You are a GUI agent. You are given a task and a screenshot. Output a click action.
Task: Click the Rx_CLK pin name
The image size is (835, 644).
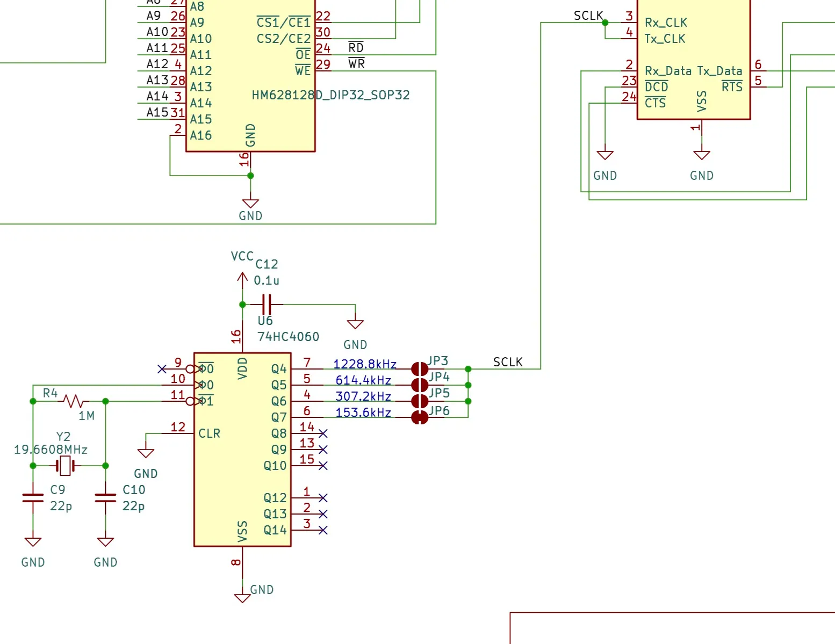coord(666,23)
